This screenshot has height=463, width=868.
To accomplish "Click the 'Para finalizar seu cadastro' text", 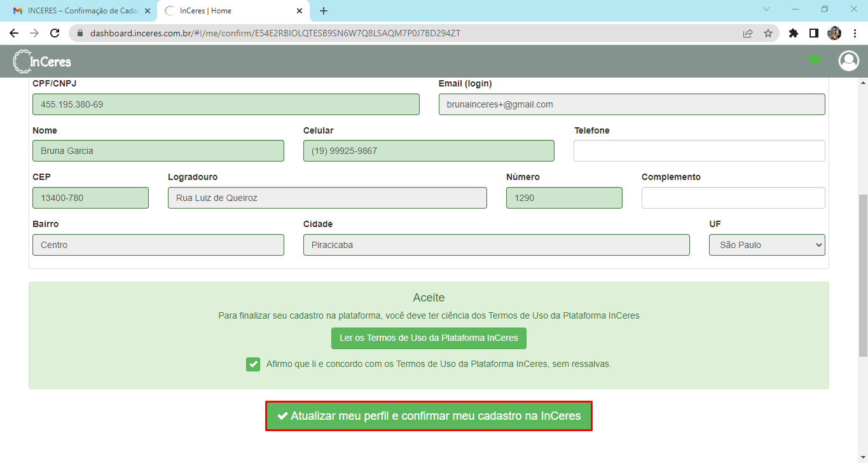I will 429,315.
